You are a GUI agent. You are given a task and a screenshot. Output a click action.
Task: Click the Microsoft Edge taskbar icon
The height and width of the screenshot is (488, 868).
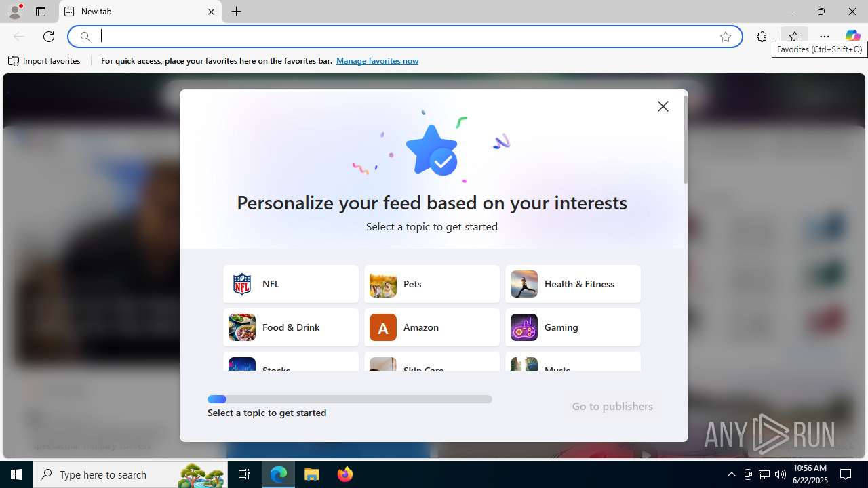279,474
